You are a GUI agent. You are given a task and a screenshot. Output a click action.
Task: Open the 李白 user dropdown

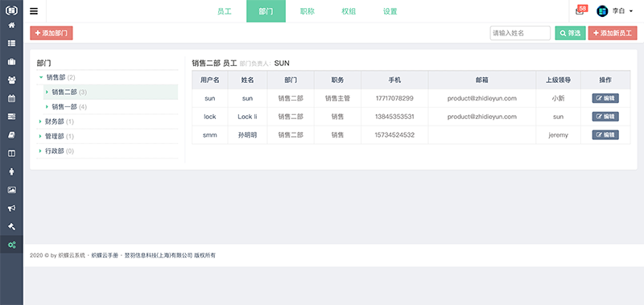[622, 11]
